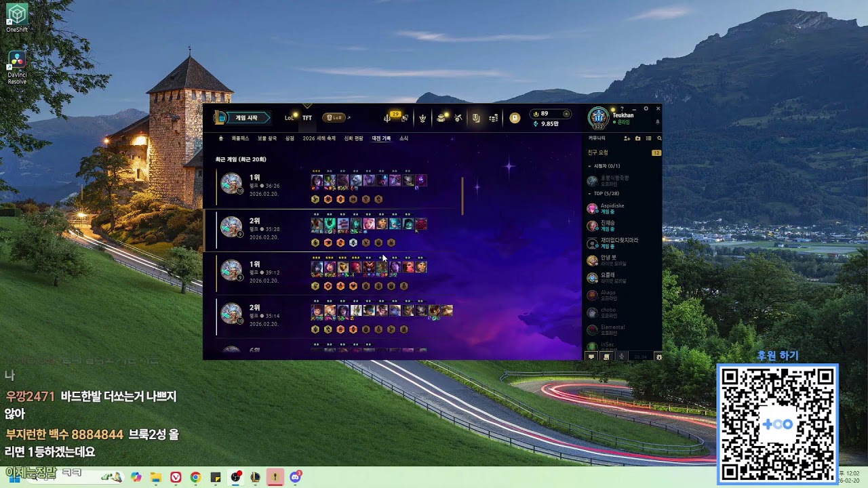
Task: Click the add friend icon
Action: [x=627, y=138]
